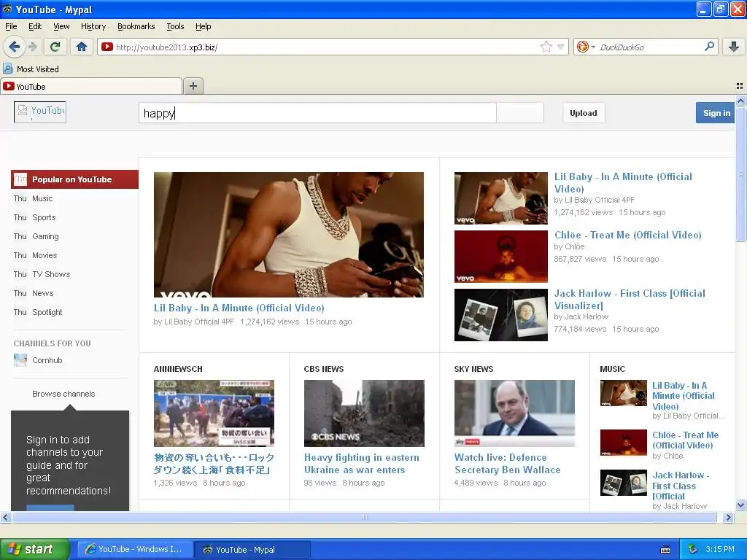Open Jack Harlow First Class thumbnail
This screenshot has height=560, width=747.
pyautogui.click(x=500, y=315)
